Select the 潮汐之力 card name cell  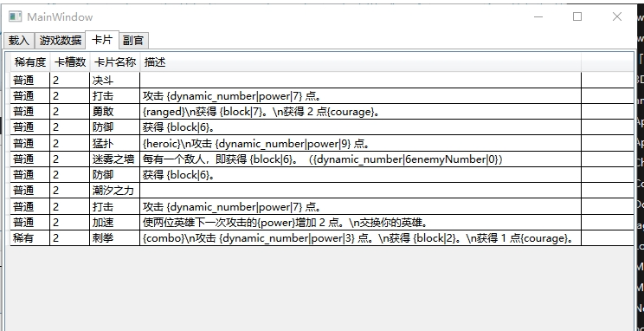tap(114, 191)
